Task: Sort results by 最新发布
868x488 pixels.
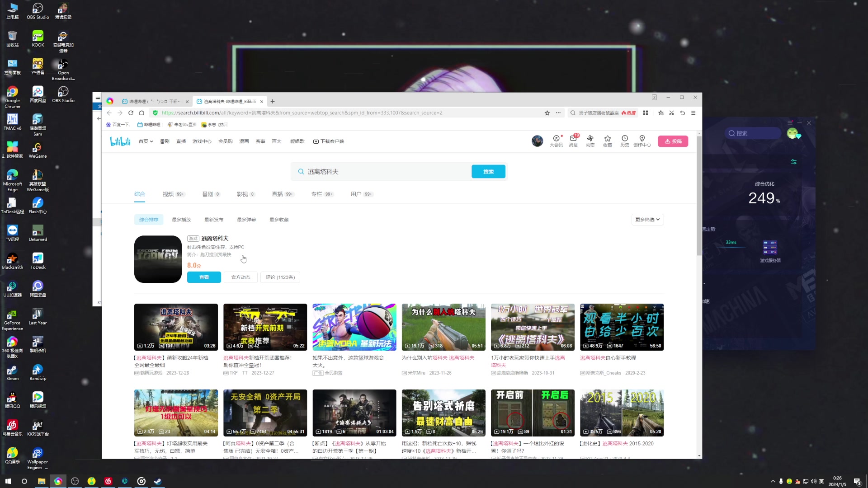Action: 214,220
